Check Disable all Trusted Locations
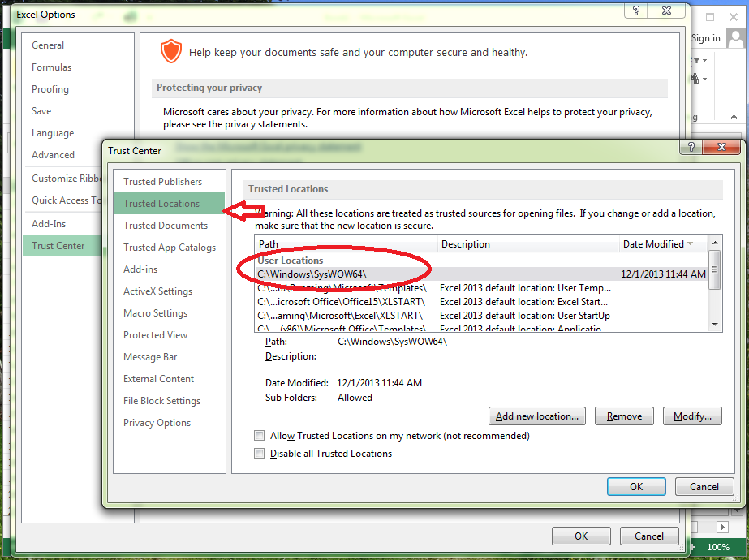 (260, 454)
